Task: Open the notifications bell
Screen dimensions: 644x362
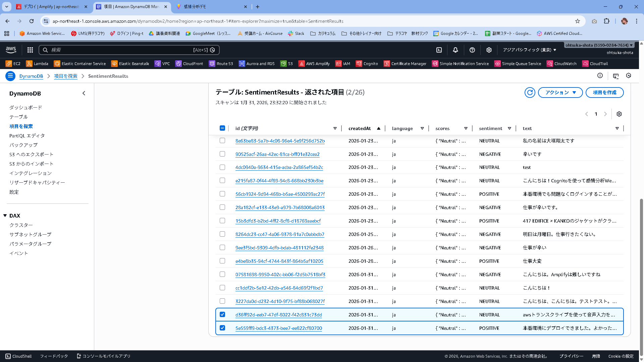Action: tap(455, 50)
